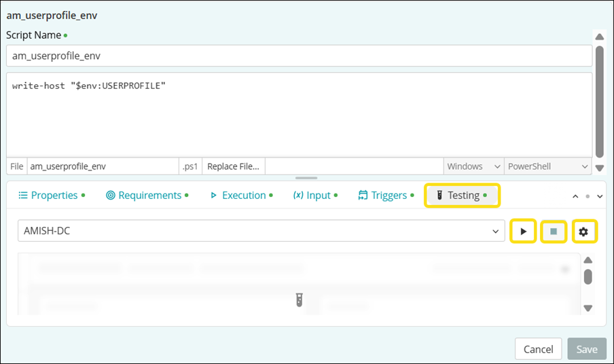614x364 pixels.
Task: Click the Replace File... button
Action: click(x=233, y=166)
